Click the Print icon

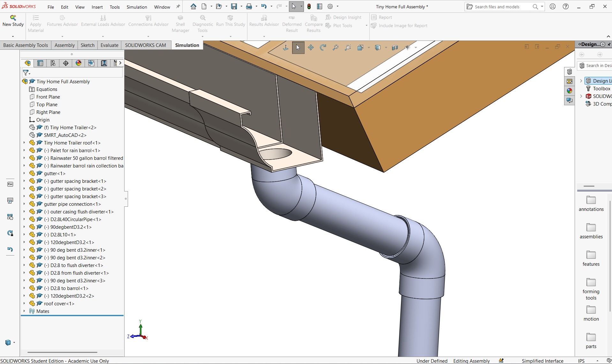249,7
